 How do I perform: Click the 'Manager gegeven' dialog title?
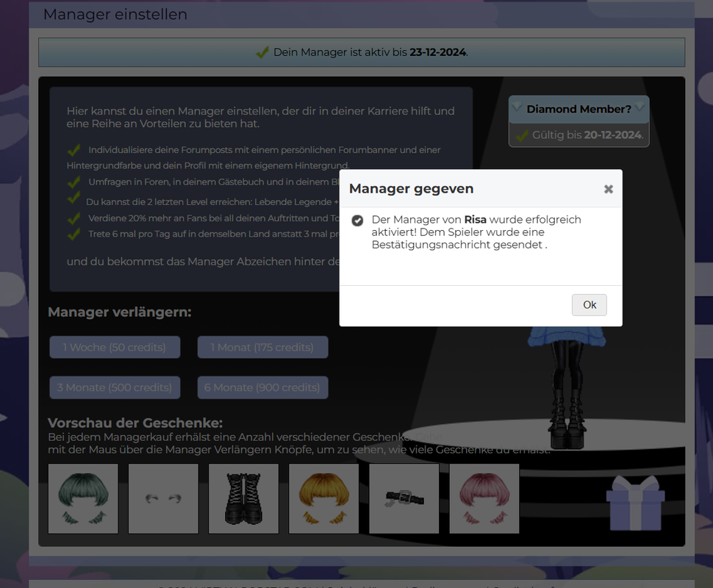pos(411,189)
